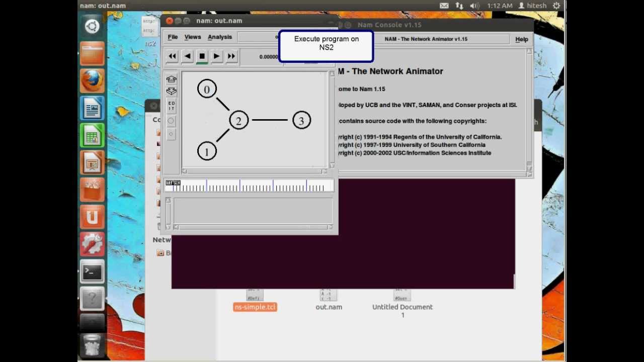The width and height of the screenshot is (644, 362).
Task: Click the fast forward button
Action: tap(231, 56)
